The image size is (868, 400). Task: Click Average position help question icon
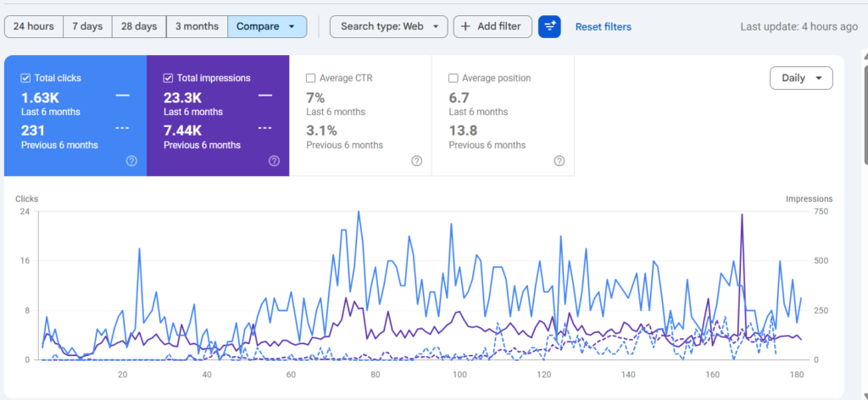click(x=559, y=161)
